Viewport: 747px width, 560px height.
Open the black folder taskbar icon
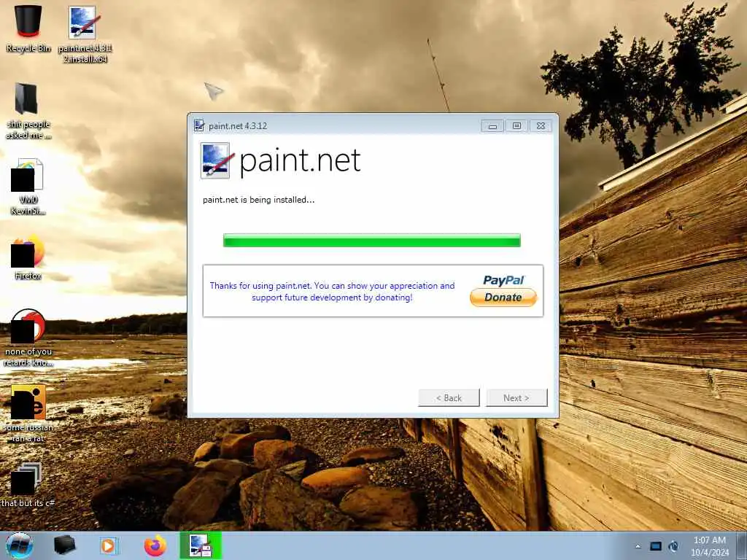(64, 545)
